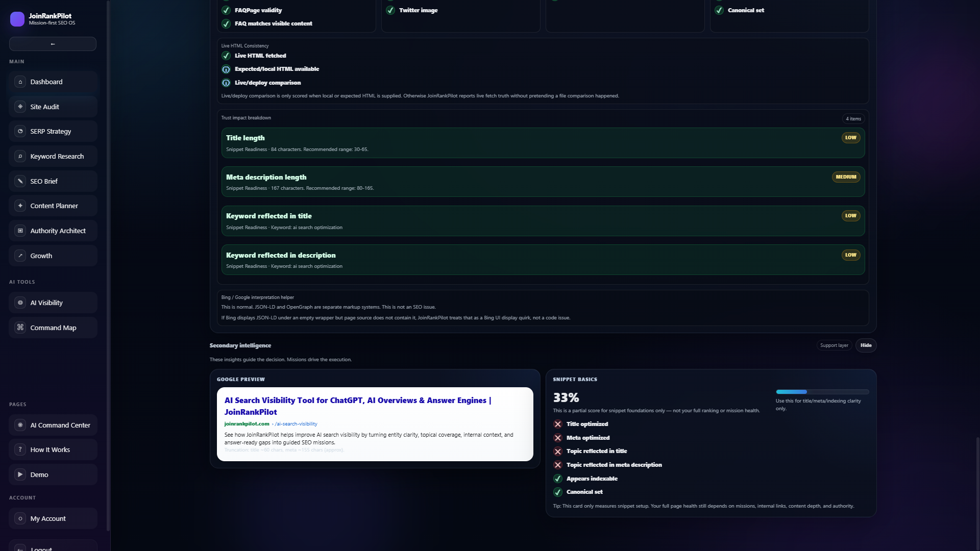Click check icon beside FAQ matches visible content
This screenshot has height=551, width=980.
point(226,24)
